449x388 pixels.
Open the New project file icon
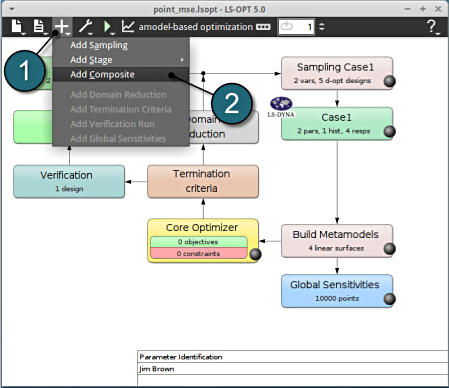pyautogui.click(x=17, y=27)
